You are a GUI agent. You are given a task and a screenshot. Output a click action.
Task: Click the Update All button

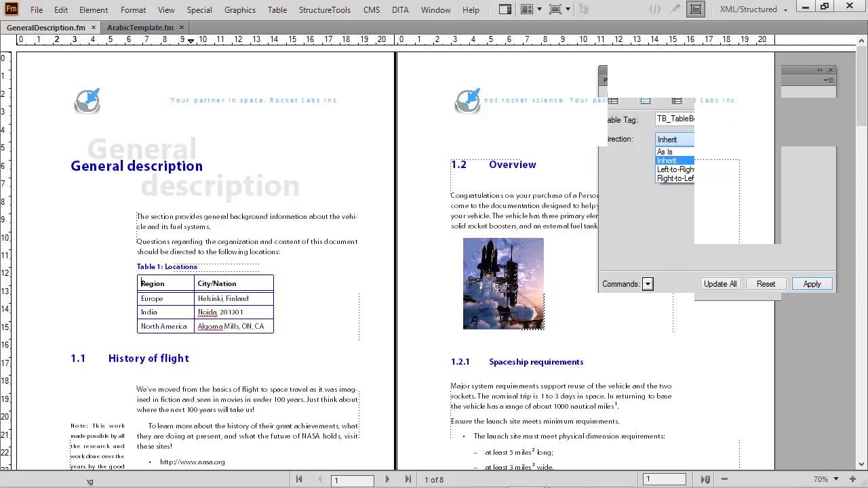(720, 284)
